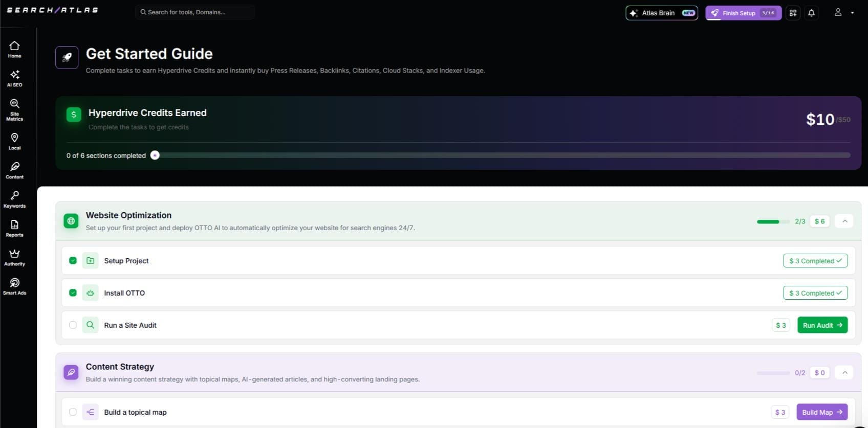Click the Build Map button
This screenshot has height=428, width=868.
tap(822, 412)
